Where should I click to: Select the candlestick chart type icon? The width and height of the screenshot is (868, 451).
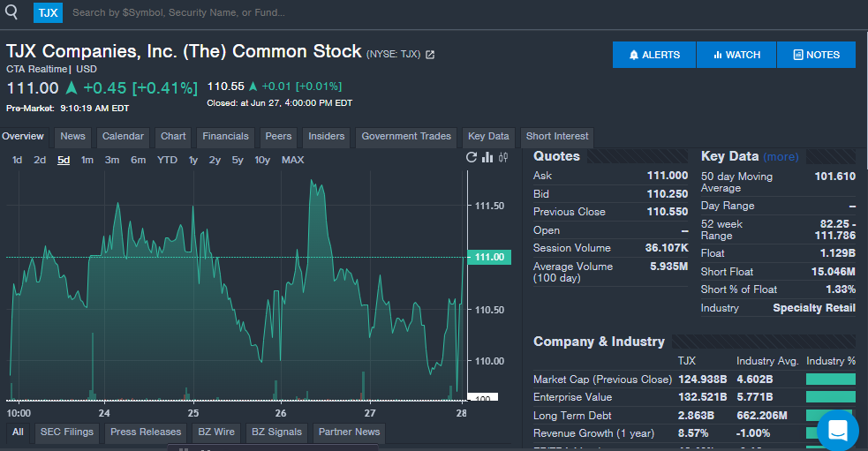coord(503,158)
